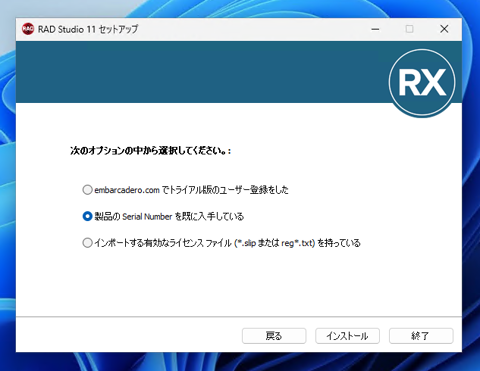Select the import license file radio option
The image size is (480, 371).
coord(87,243)
